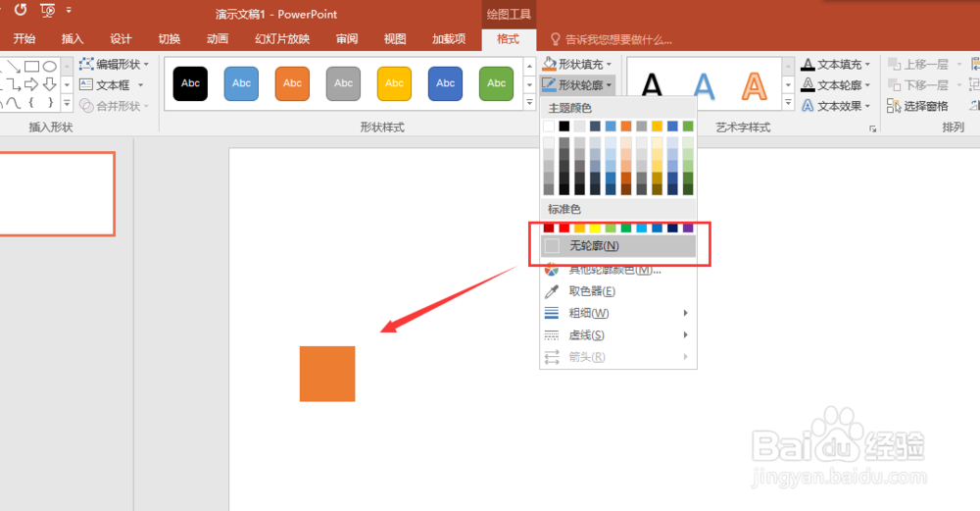Expand the shapes gallery more arrow
The height and width of the screenshot is (511, 980).
tap(67, 103)
